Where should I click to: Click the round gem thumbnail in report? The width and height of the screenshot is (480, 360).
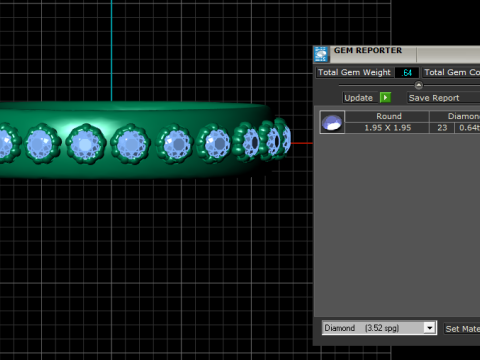tap(332, 122)
